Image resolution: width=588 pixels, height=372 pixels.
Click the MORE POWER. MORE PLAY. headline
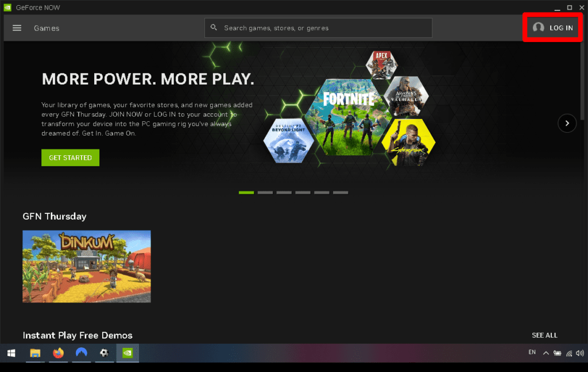[148, 79]
